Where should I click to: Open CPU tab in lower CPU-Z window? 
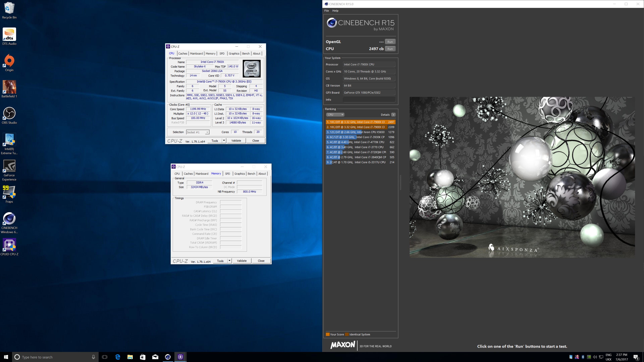click(x=177, y=174)
